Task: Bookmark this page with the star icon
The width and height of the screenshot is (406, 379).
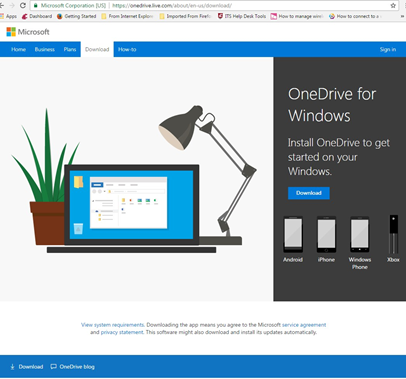Action: 393,5
